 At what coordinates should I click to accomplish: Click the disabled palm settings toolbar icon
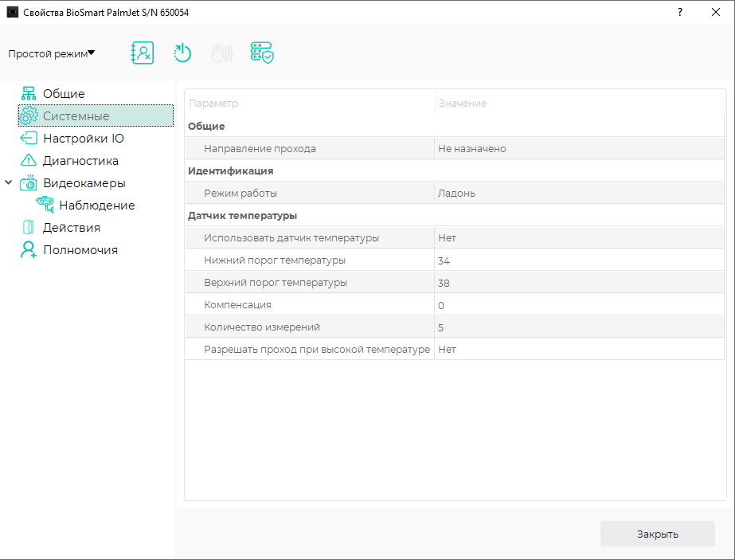coord(222,53)
